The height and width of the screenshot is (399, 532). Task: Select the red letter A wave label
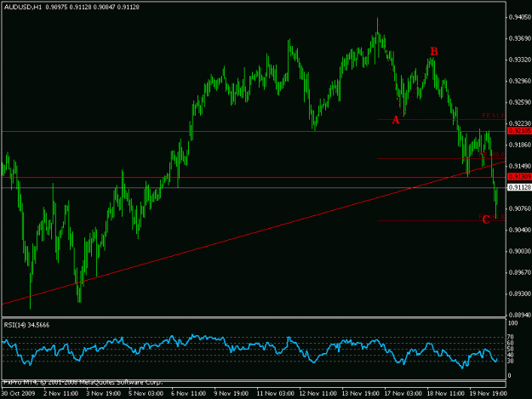(396, 120)
